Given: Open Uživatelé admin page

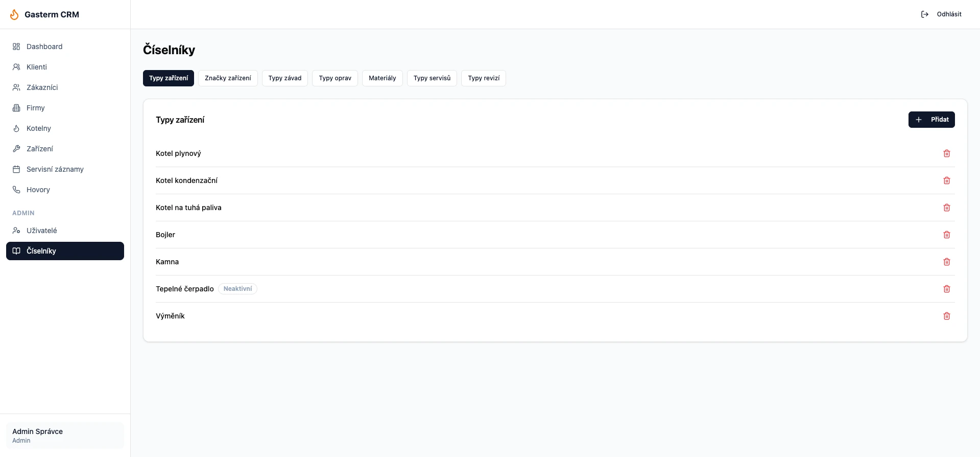Looking at the screenshot, I should (65, 231).
